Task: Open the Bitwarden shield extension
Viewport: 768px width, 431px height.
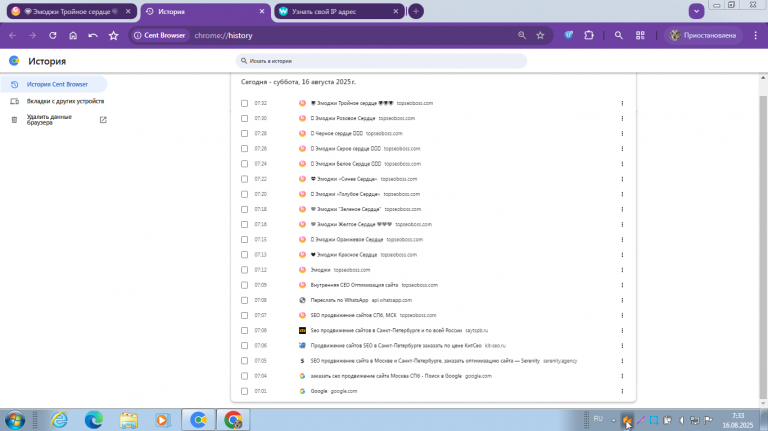Action: tap(569, 35)
